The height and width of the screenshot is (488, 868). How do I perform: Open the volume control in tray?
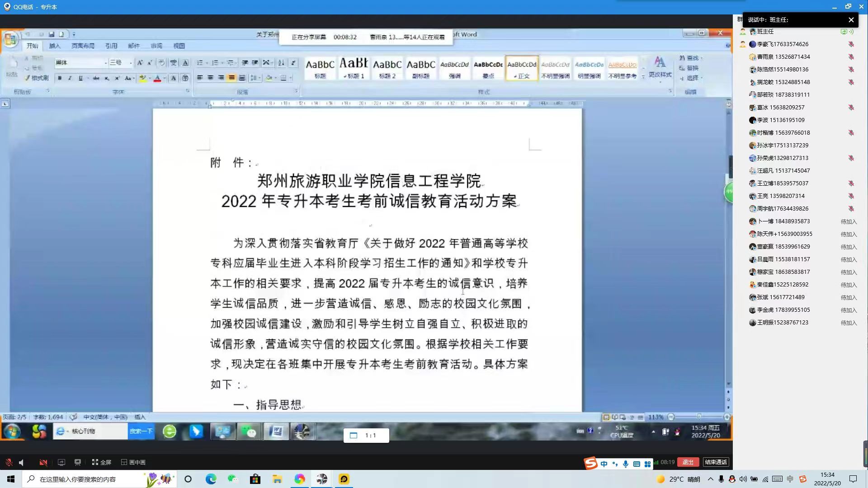743,479
